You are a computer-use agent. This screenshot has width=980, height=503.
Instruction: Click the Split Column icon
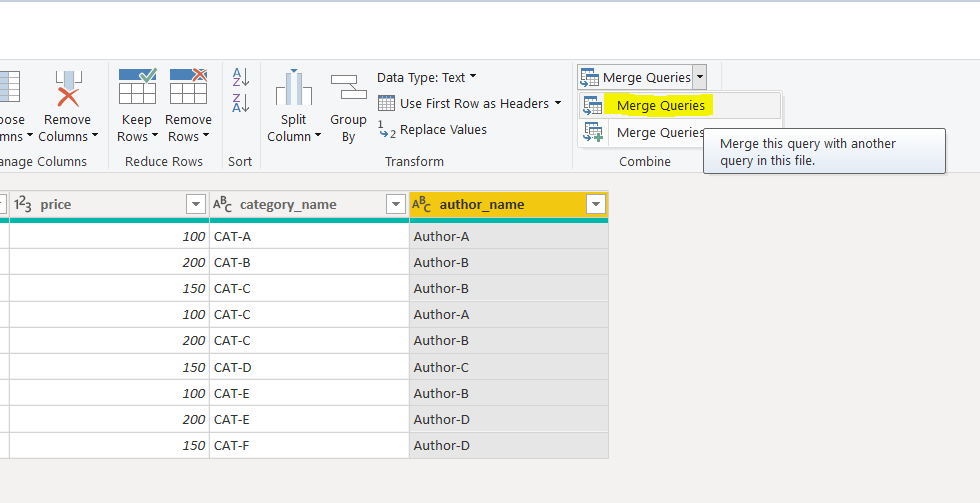(x=293, y=89)
